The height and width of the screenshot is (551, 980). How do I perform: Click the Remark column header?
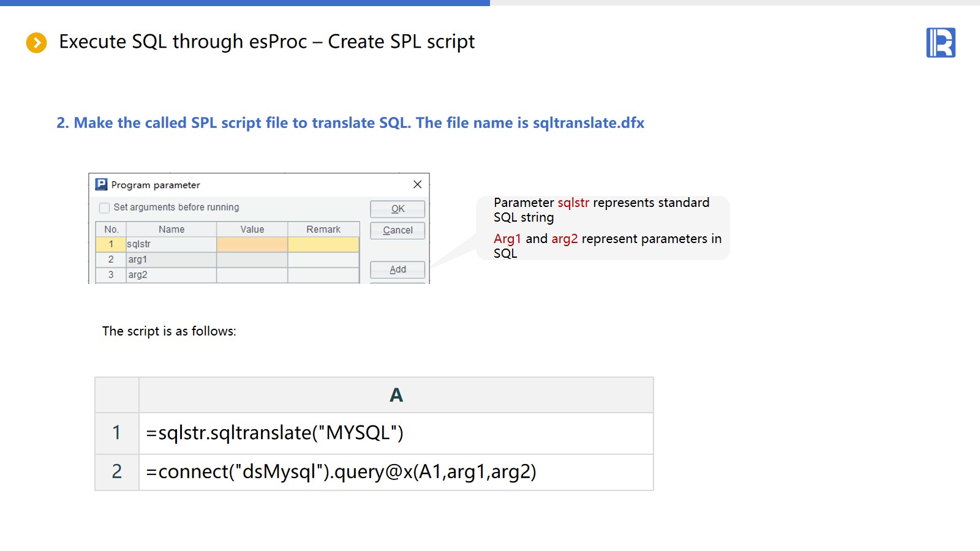[323, 229]
